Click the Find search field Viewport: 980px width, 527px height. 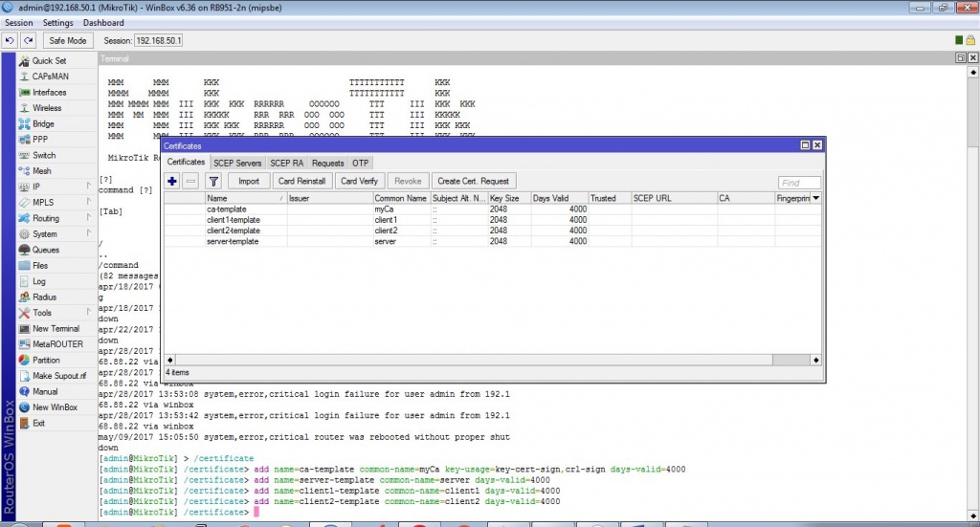pyautogui.click(x=799, y=183)
